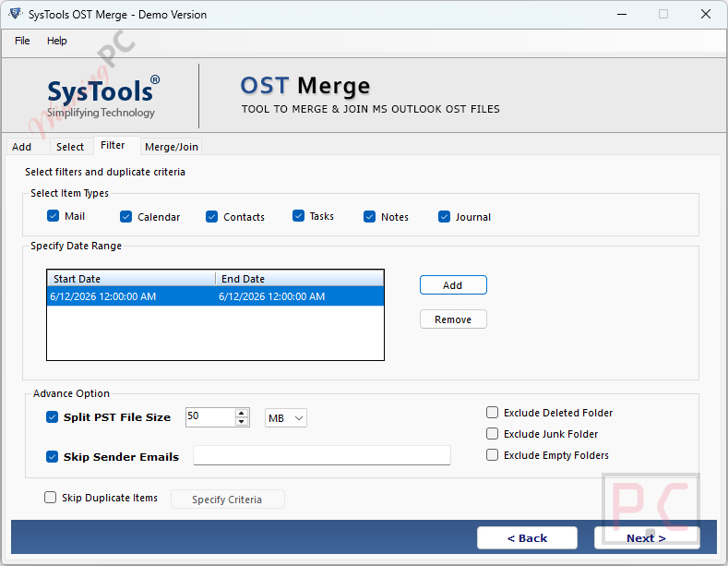Click the SysTools app icon in title bar
This screenshot has width=728, height=566.
16,14
